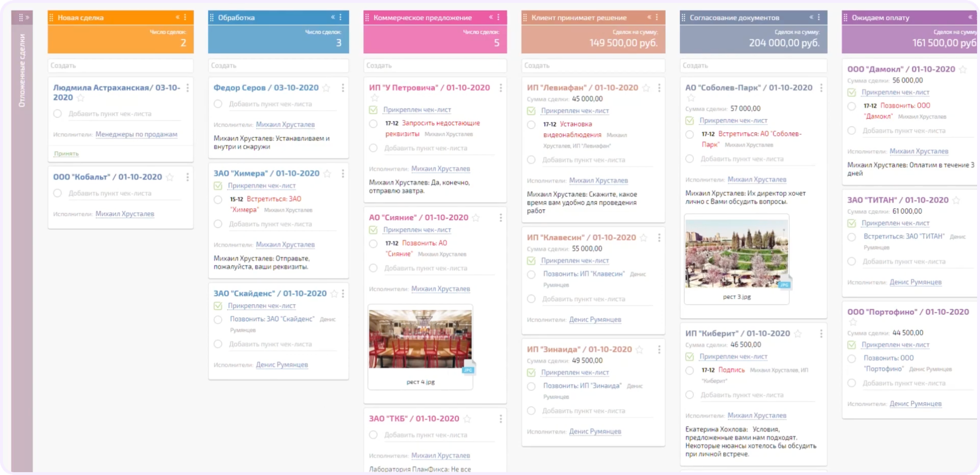Viewport: 980px width, 475px height.
Task: Open the Клиент принимает решение column menu
Action: (657, 18)
